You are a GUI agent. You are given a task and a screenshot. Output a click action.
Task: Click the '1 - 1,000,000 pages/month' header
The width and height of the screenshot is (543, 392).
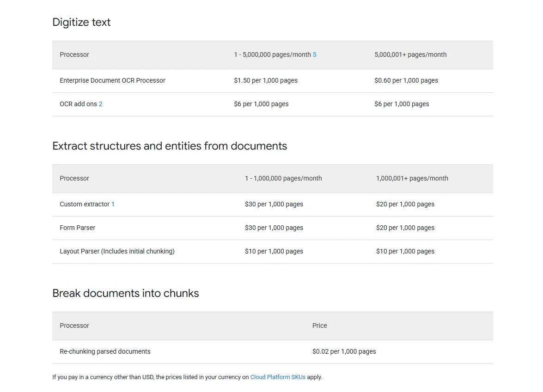click(284, 179)
